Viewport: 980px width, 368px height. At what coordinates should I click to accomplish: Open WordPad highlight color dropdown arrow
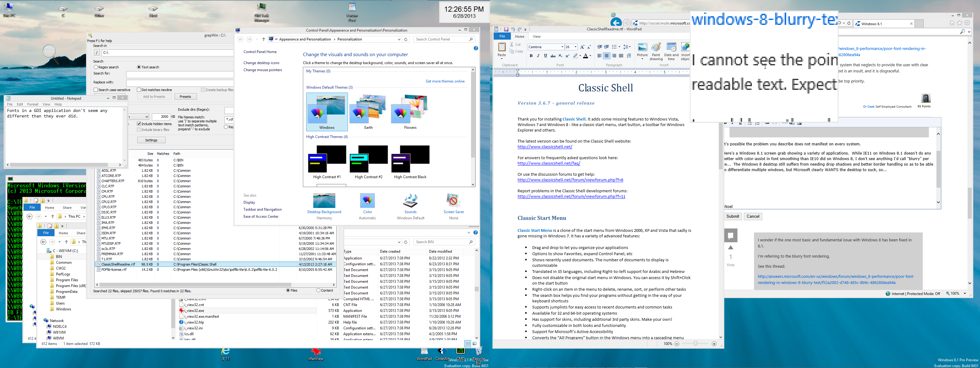[580, 56]
